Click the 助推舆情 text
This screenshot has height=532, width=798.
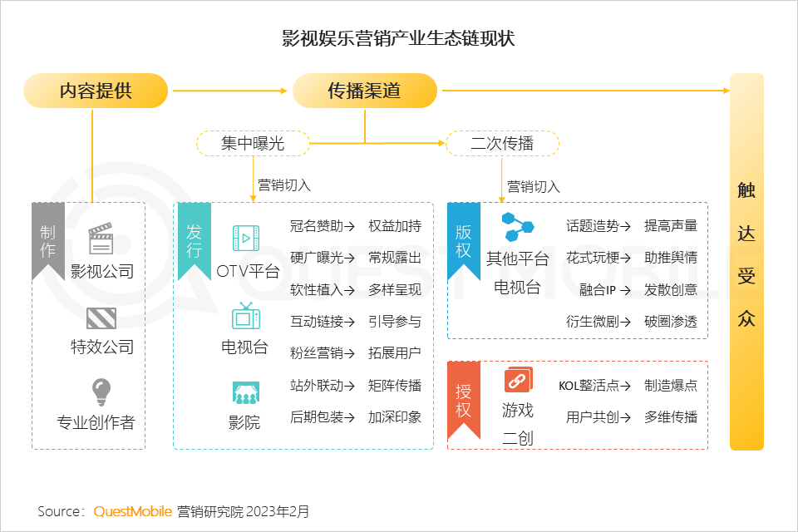[671, 258]
